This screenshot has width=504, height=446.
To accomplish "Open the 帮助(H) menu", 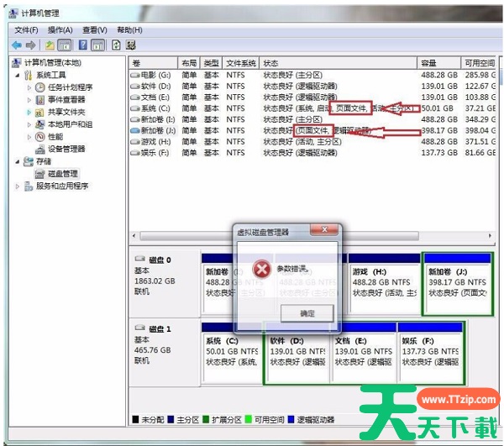I will 129,30.
